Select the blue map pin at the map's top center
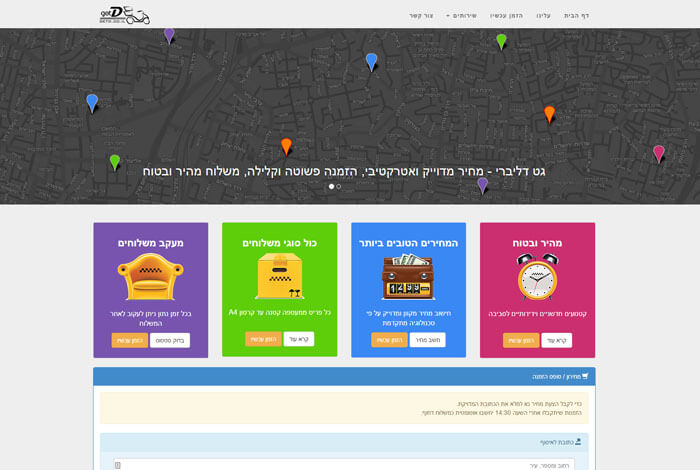This screenshot has height=470, width=700. click(371, 62)
